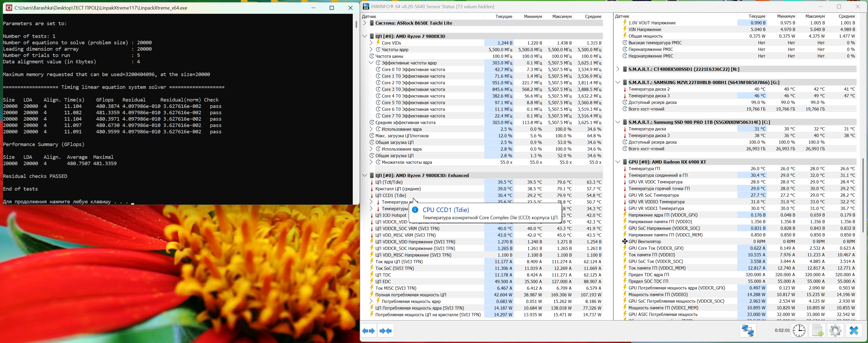The width and height of the screenshot is (868, 343).
Task: Open the remote network monitoring icon
Action: pos(748,331)
